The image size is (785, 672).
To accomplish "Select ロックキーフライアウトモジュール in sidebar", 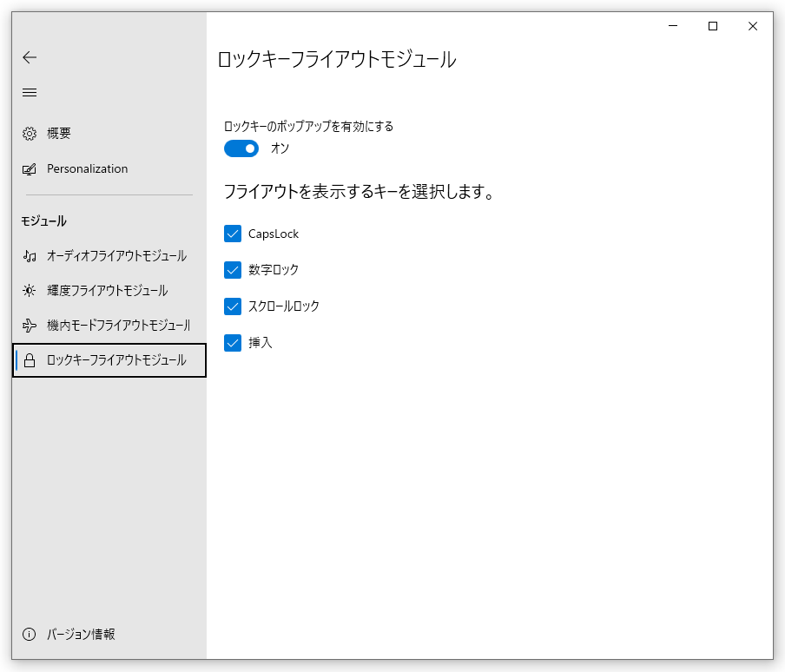I will (109, 360).
